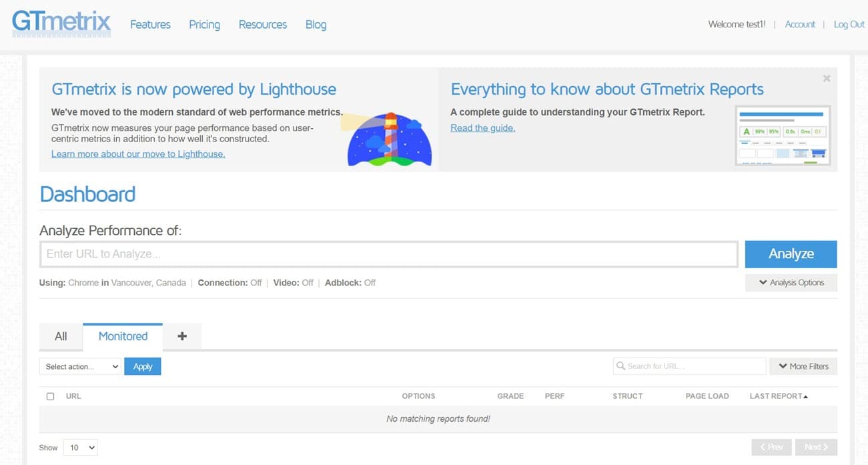Click the GTmetrix logo
The height and width of the screenshot is (465, 868).
tap(61, 23)
